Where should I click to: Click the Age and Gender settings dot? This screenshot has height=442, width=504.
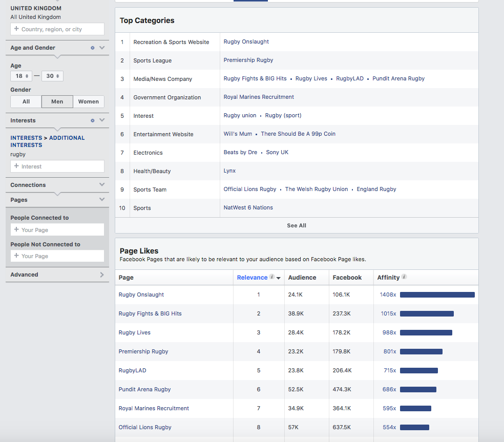pos(93,48)
